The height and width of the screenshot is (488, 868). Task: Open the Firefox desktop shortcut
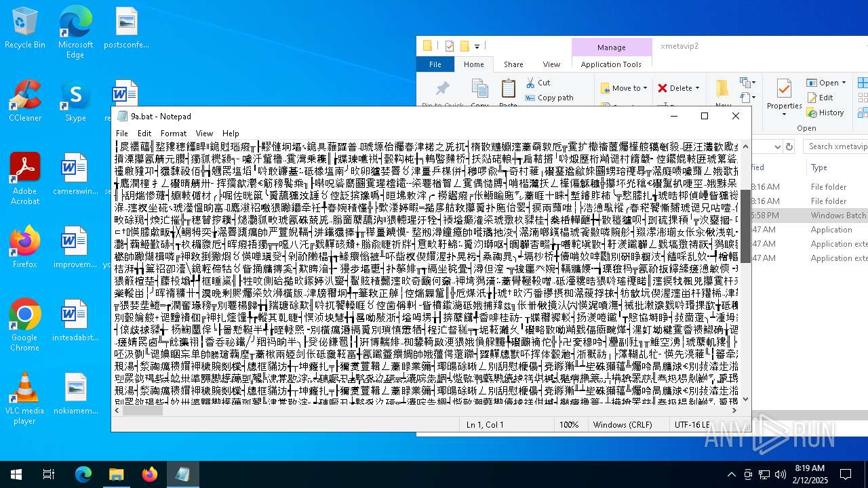[x=24, y=247]
